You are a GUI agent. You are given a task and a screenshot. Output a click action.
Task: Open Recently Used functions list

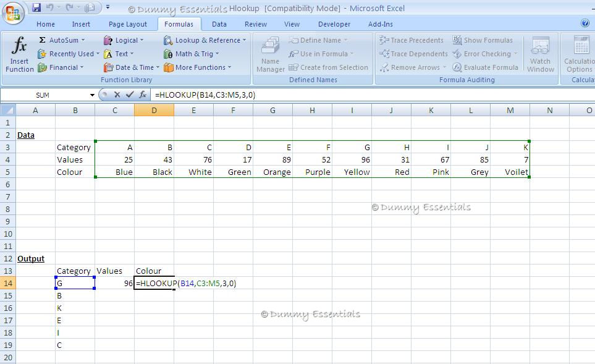click(69, 54)
